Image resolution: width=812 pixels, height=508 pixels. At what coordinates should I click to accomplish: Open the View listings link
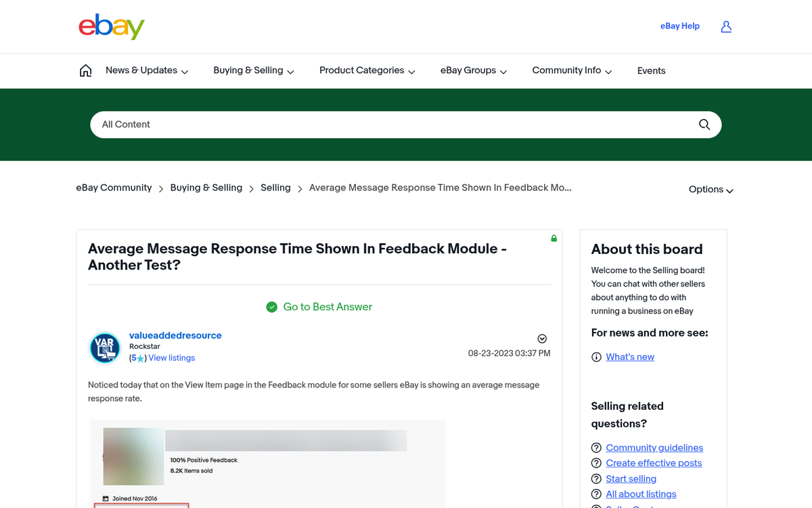tap(171, 358)
